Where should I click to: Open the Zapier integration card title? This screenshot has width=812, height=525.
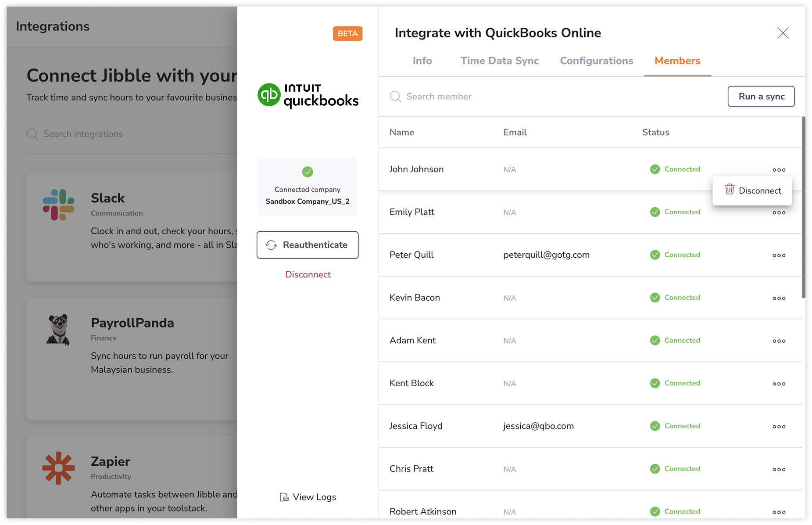(x=111, y=462)
